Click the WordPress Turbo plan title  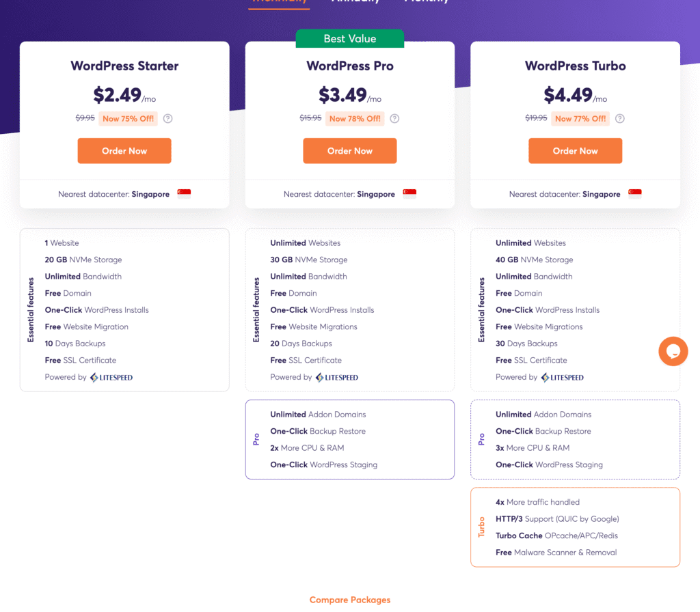pos(576,66)
